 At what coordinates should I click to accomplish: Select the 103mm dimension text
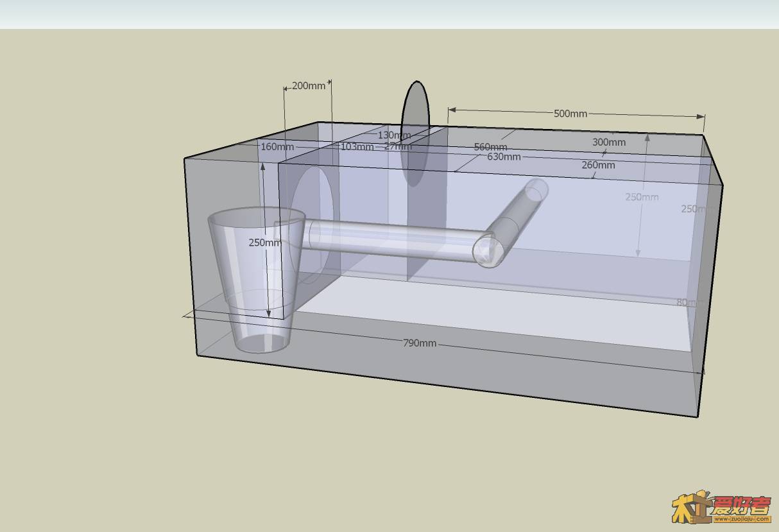(357, 147)
